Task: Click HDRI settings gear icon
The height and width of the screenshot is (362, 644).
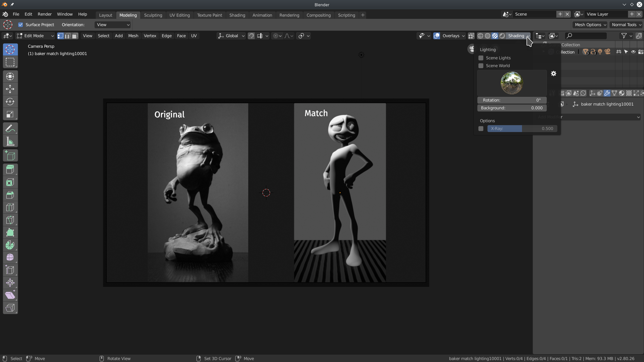Action: pyautogui.click(x=553, y=74)
